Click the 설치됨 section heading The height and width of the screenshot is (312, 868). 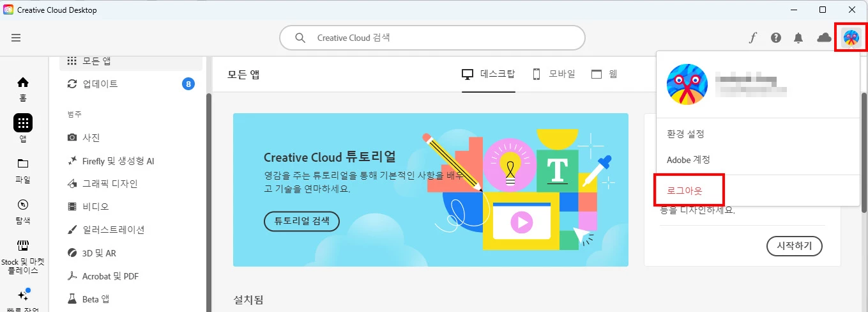pos(248,299)
